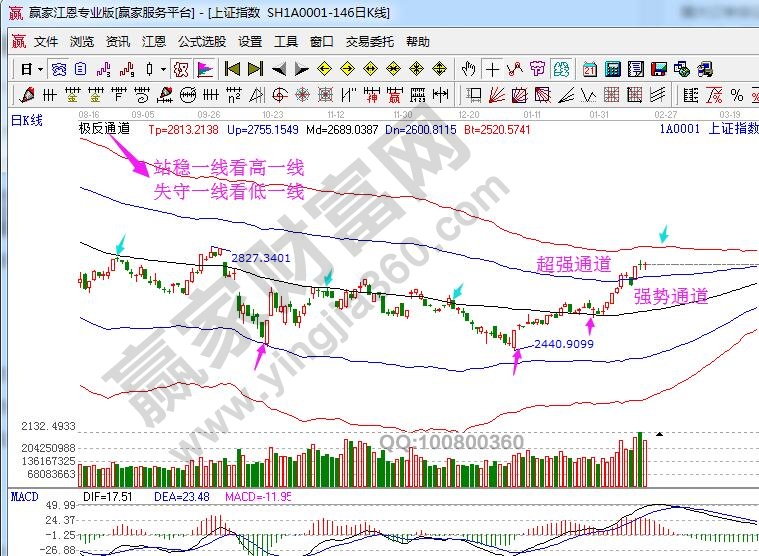Open the 江恩 menu
This screenshot has width=759, height=556.
coord(154,42)
